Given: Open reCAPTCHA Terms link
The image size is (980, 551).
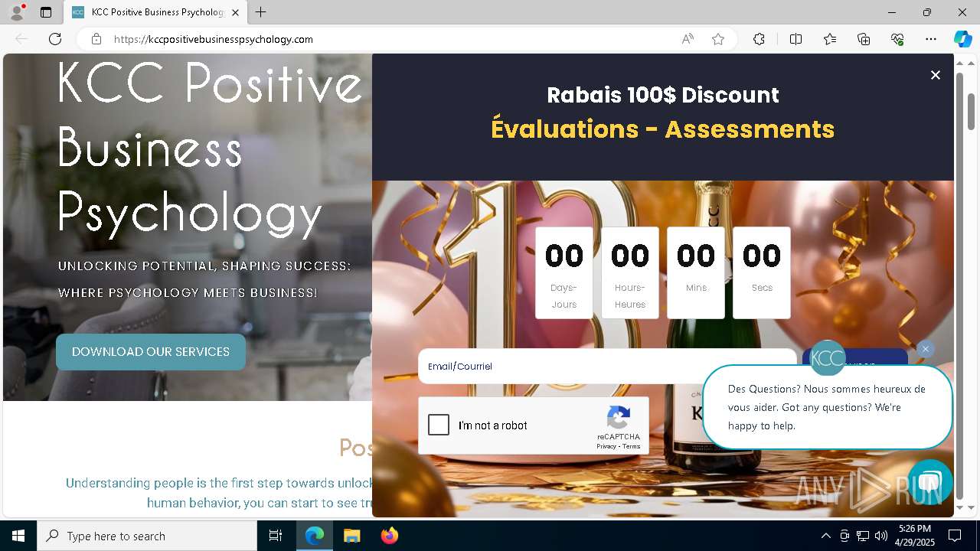Looking at the screenshot, I should (x=632, y=446).
